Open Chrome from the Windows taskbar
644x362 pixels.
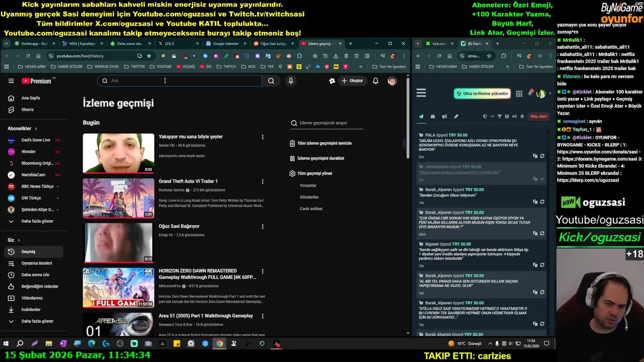pyautogui.click(x=219, y=344)
